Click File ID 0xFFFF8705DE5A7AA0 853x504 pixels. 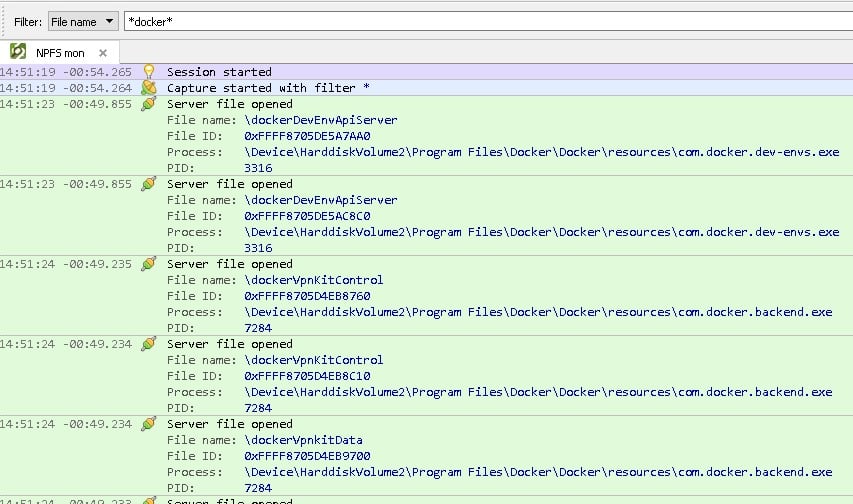coord(307,136)
